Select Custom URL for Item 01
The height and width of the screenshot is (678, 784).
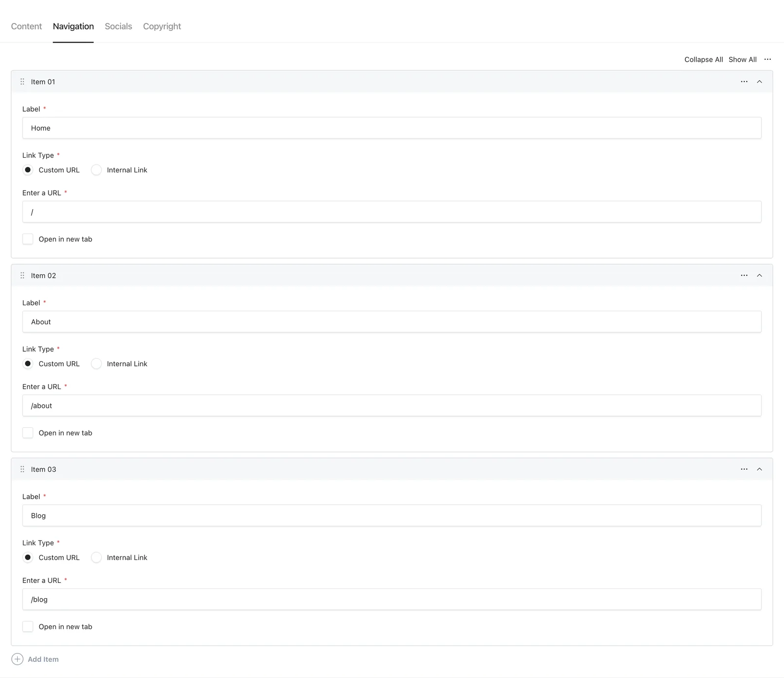(x=28, y=170)
